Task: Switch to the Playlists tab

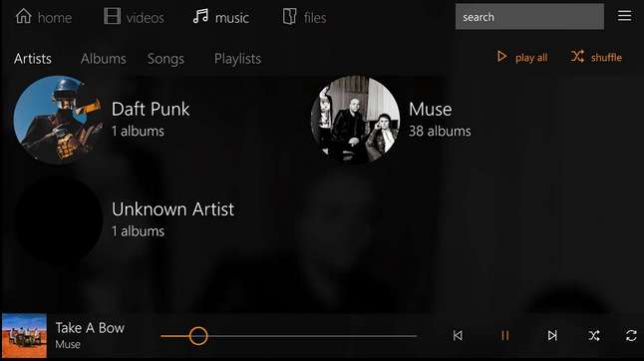Action: pos(238,59)
